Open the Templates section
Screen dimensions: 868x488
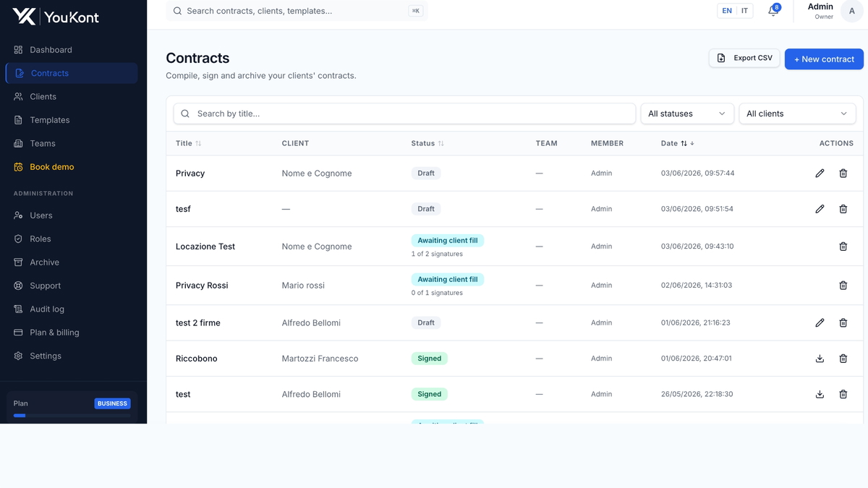71,120
